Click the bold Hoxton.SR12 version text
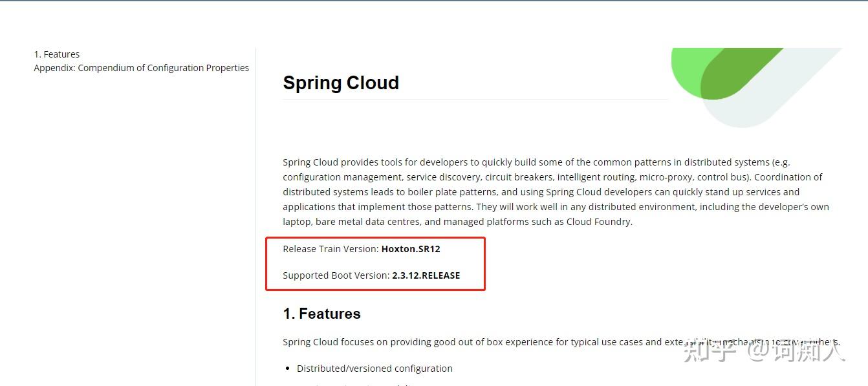 pyautogui.click(x=411, y=249)
